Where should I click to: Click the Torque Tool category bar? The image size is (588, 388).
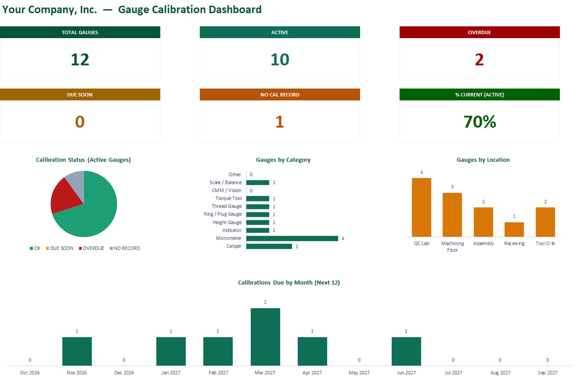click(x=258, y=198)
